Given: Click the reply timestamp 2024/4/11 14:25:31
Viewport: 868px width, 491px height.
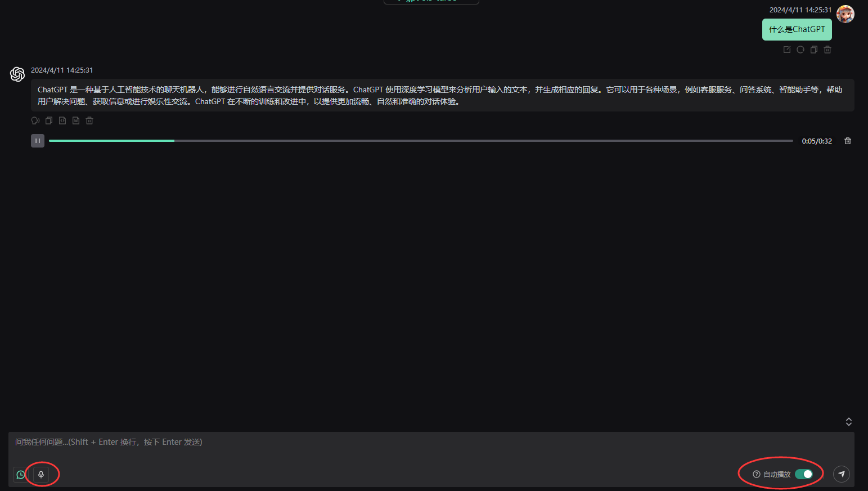Looking at the screenshot, I should coord(62,70).
